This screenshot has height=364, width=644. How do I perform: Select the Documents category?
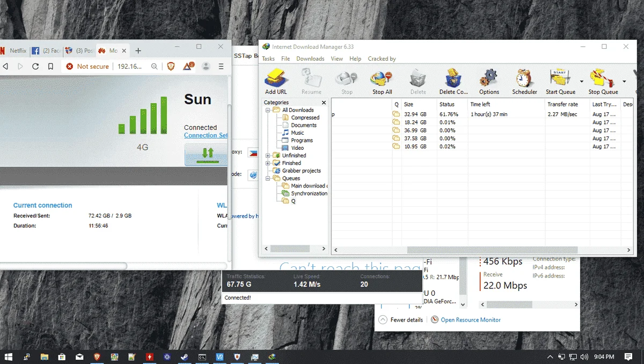click(304, 125)
